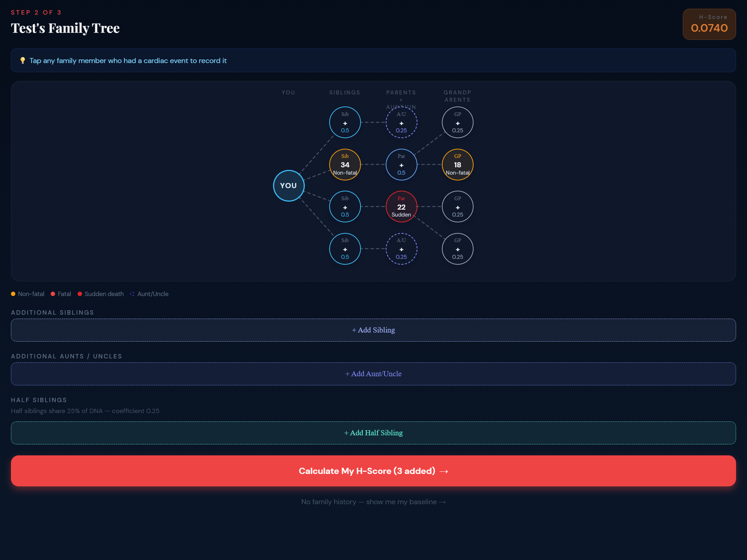The image size is (747, 560).
Task: Select the bottom A/U 0.25 dashed node
Action: pos(401,249)
